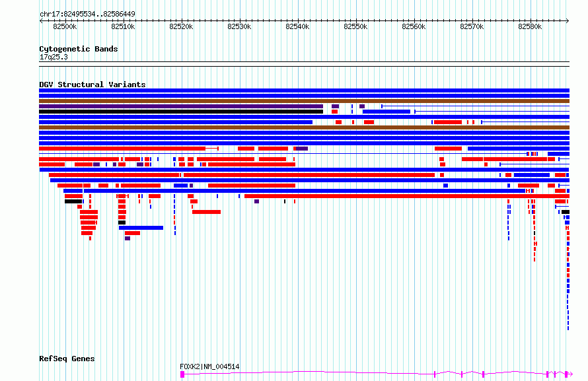588x381 pixels.
Task: Click the long purple variant bar
Action: coord(181,106)
